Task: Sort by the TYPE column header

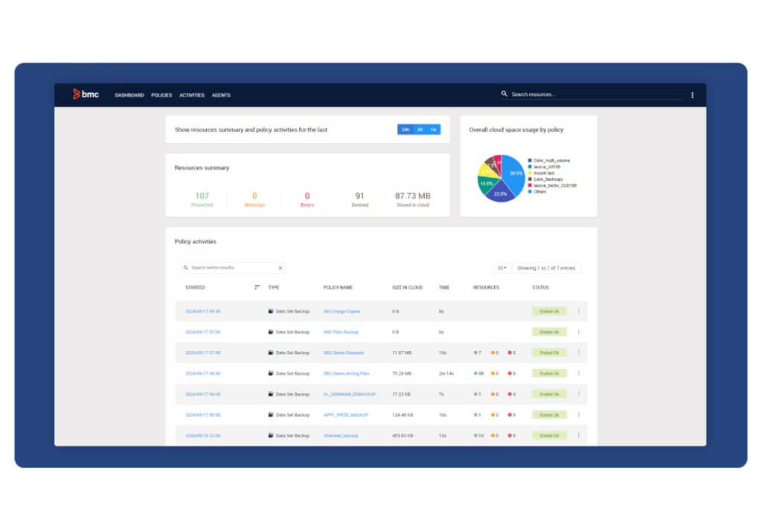Action: click(274, 288)
